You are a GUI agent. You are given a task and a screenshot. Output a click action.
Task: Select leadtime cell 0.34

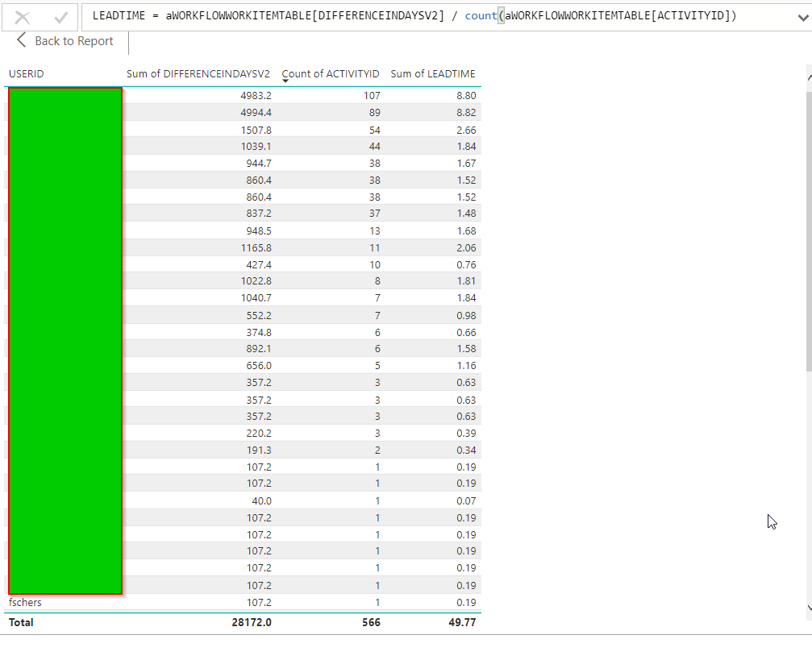[466, 450]
